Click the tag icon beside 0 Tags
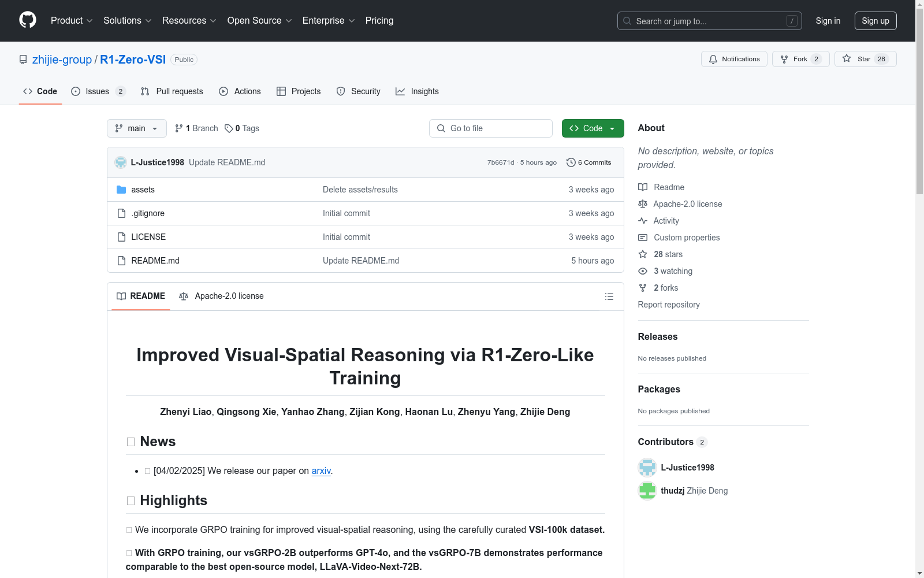The image size is (924, 578). click(229, 128)
